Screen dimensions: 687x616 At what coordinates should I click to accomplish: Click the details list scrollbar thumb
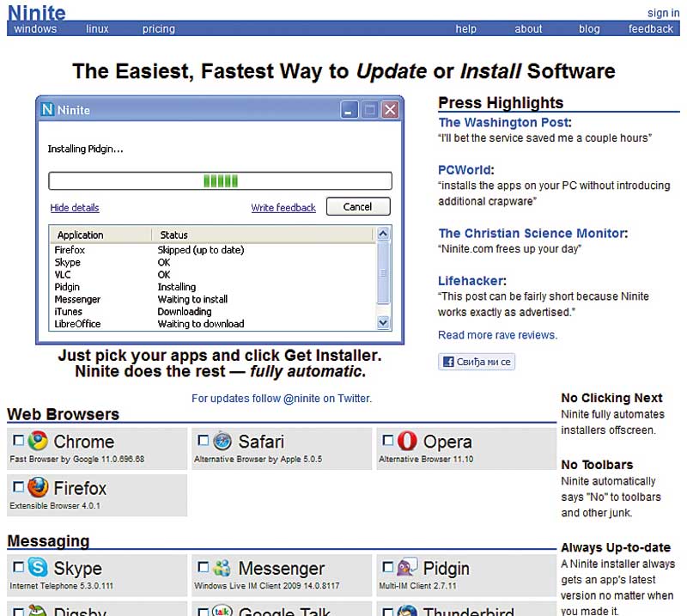[383, 272]
